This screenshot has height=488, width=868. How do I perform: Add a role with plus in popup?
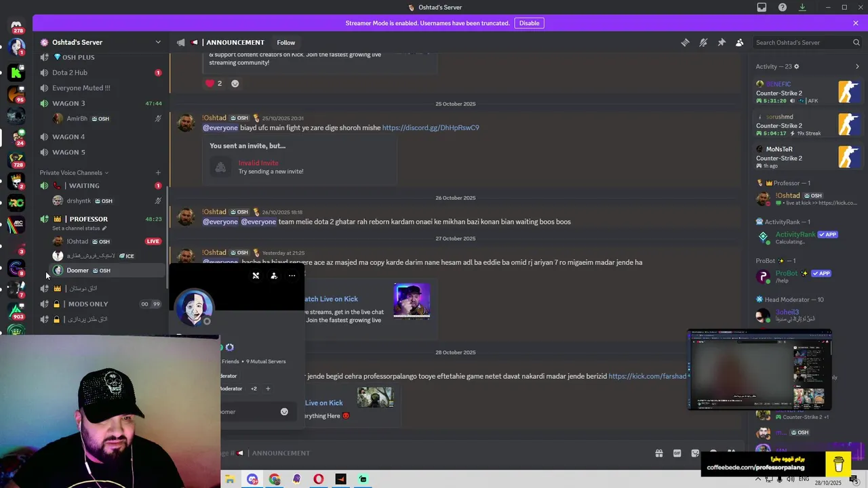coord(268,389)
